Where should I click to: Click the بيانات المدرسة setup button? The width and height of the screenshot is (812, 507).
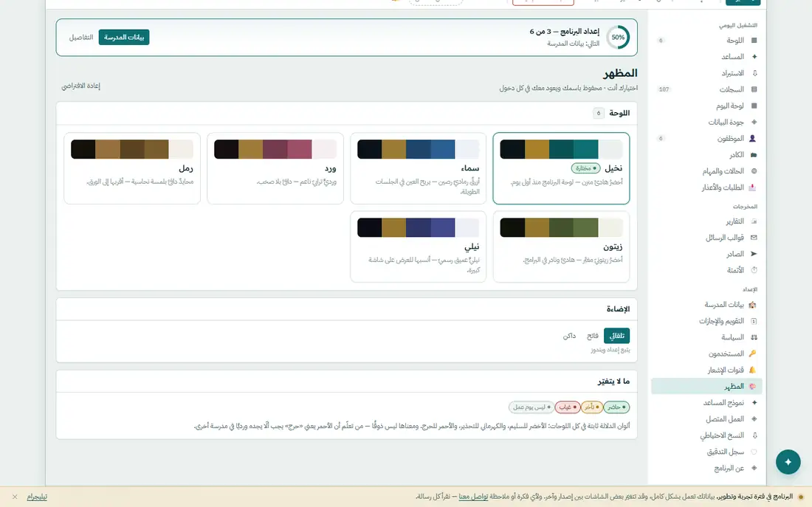(124, 38)
